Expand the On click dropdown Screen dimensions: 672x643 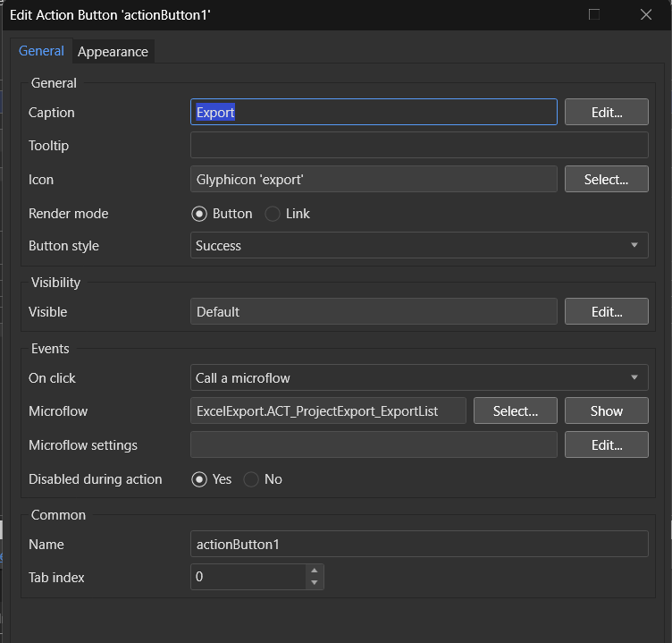[x=419, y=377]
